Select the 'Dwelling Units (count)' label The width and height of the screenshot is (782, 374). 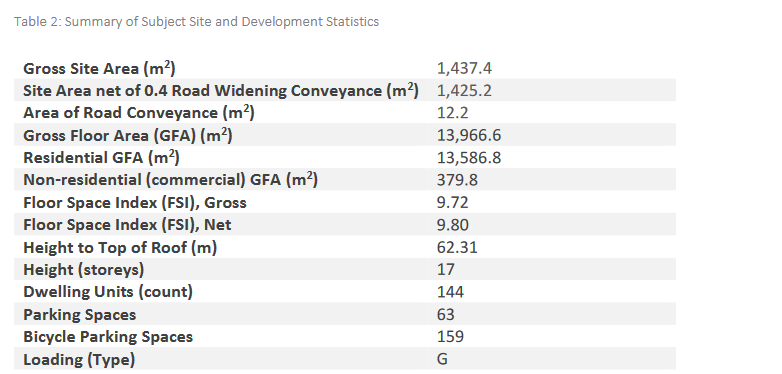tap(108, 292)
